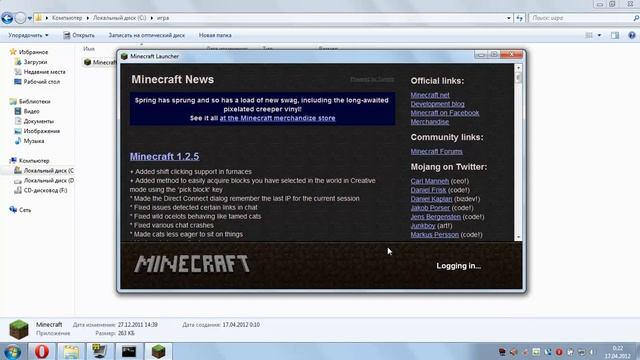Select Библиотеки in the navigation pane

click(30, 101)
